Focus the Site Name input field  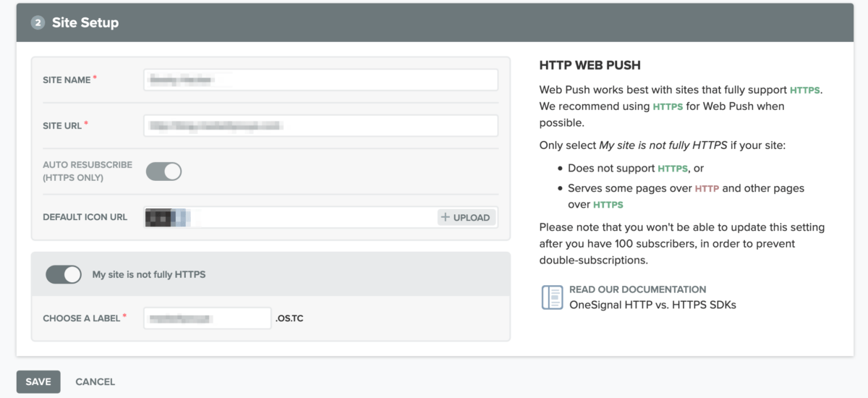tap(320, 80)
